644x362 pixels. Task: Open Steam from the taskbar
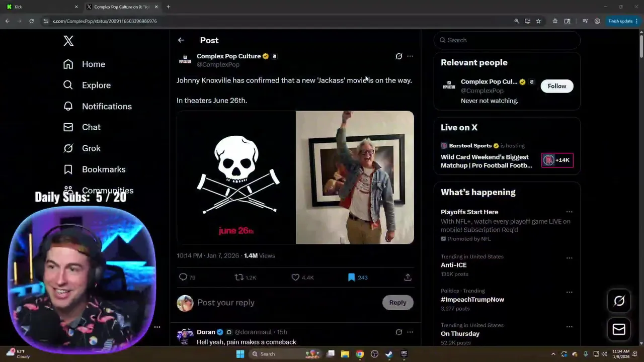coord(389,354)
